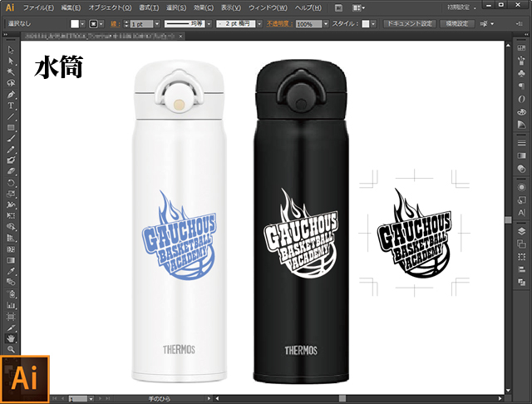This screenshot has height=404, width=532.
Task: Select the Width/Warp tool
Action: [11, 204]
